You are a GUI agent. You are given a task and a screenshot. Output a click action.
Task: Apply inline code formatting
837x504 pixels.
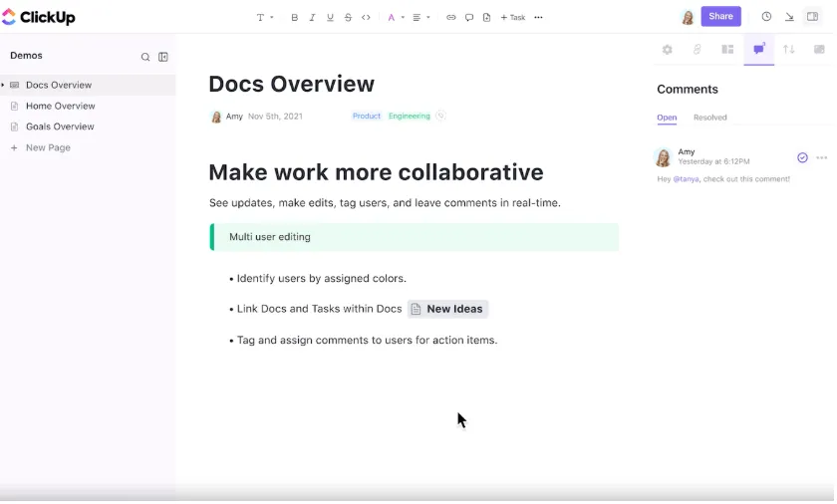(x=366, y=18)
